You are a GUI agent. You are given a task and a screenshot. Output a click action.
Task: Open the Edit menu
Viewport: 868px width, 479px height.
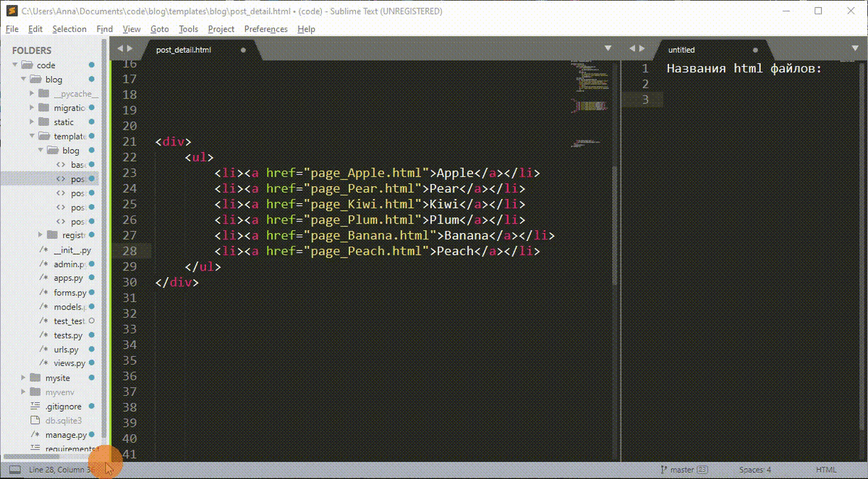coord(35,29)
